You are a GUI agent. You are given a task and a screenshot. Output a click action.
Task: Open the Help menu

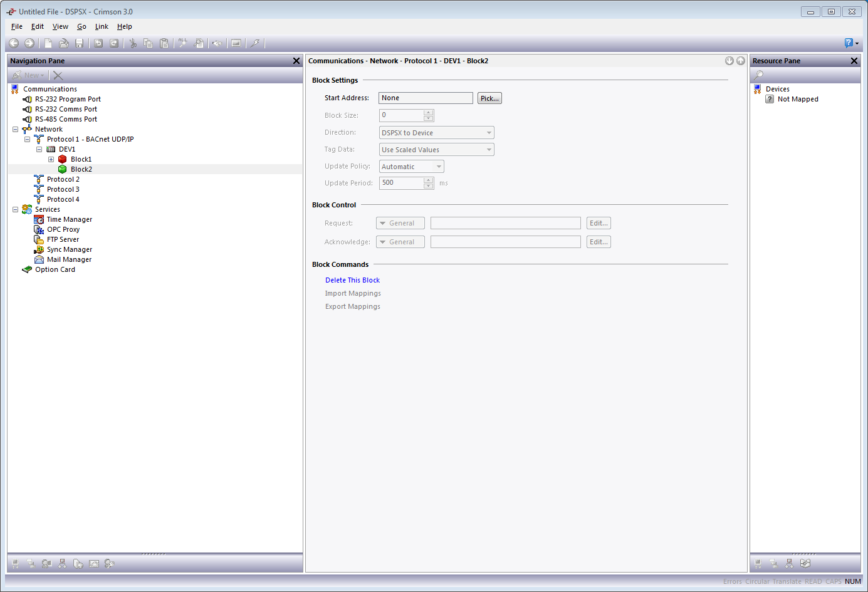tap(125, 26)
